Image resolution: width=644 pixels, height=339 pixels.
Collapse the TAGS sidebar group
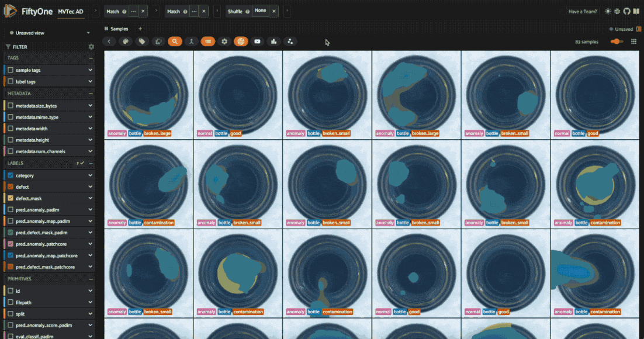tap(91, 58)
